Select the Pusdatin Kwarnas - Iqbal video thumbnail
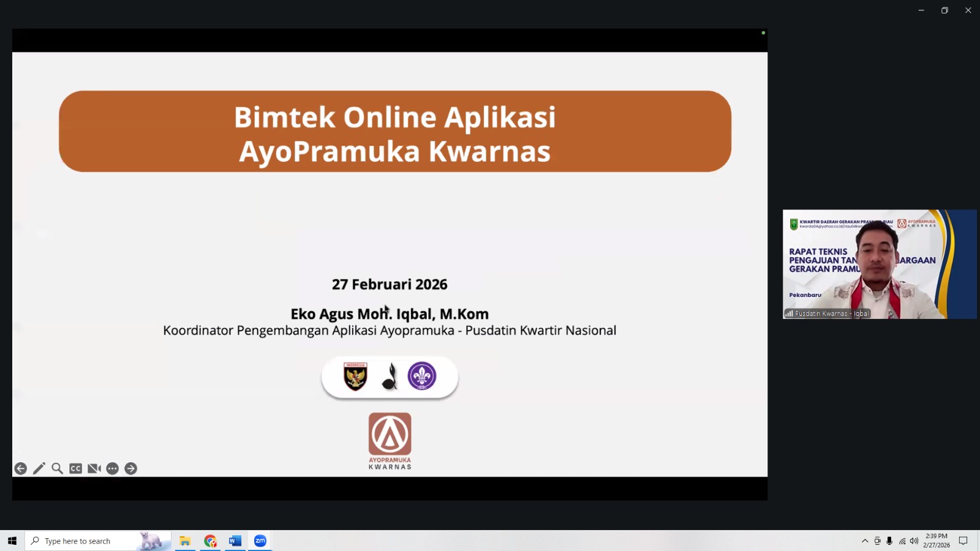The height and width of the screenshot is (551, 980). click(880, 264)
